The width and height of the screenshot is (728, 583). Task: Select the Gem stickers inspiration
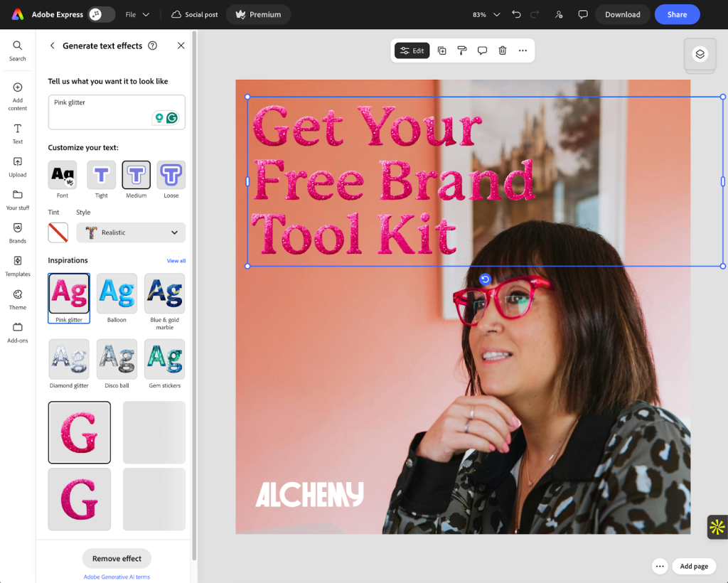[x=165, y=364]
